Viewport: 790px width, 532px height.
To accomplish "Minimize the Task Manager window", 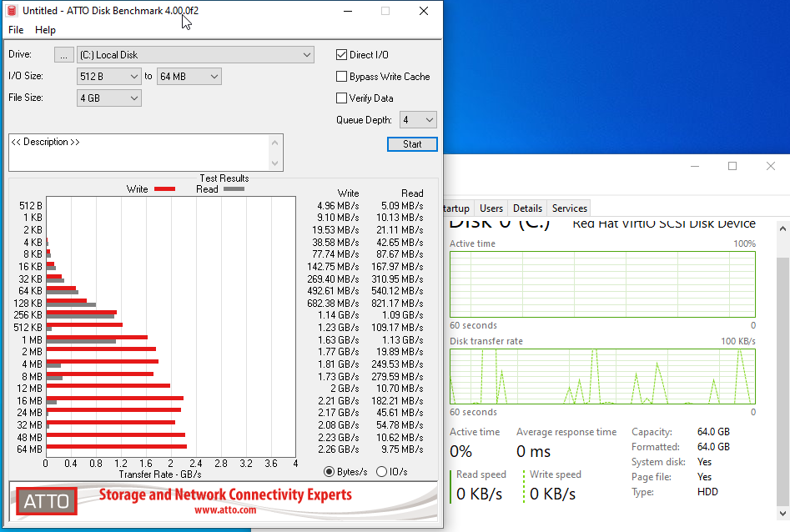I will tap(695, 166).
